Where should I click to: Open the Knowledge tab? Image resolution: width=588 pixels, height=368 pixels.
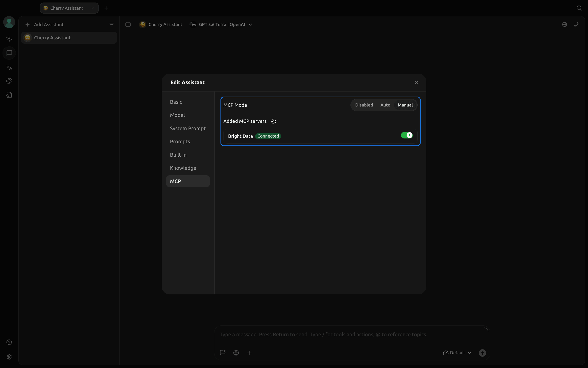point(188,168)
